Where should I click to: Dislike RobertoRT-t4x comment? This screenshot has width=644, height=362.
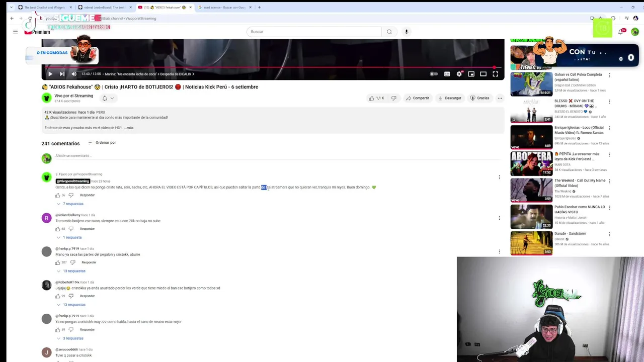pos(71,296)
